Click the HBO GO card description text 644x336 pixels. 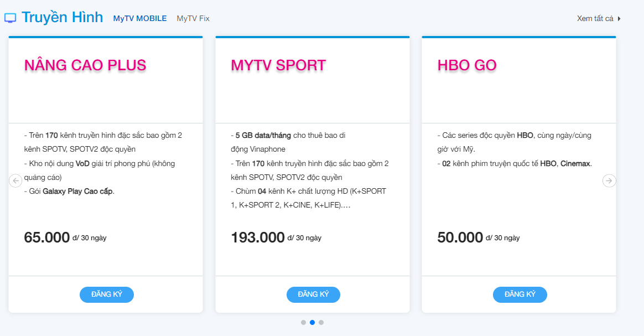click(x=515, y=149)
